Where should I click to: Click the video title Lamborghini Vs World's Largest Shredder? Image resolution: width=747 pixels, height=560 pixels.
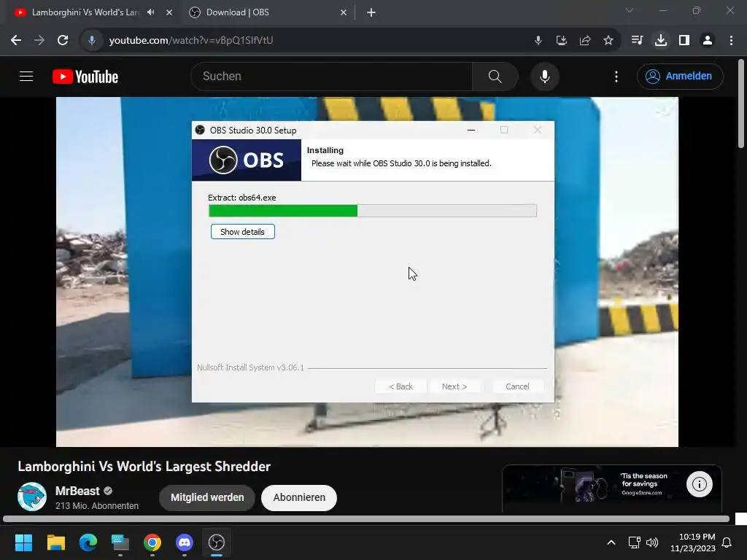144,466
